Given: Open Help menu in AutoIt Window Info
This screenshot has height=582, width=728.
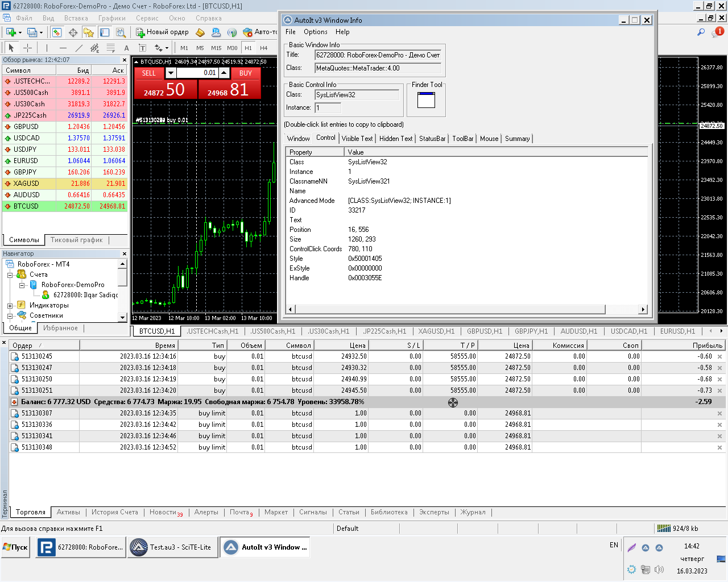Looking at the screenshot, I should pos(342,32).
